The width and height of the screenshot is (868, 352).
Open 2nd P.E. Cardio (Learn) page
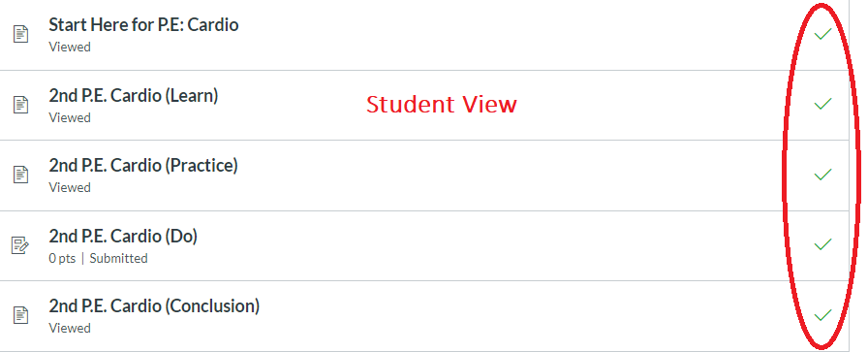(x=134, y=96)
